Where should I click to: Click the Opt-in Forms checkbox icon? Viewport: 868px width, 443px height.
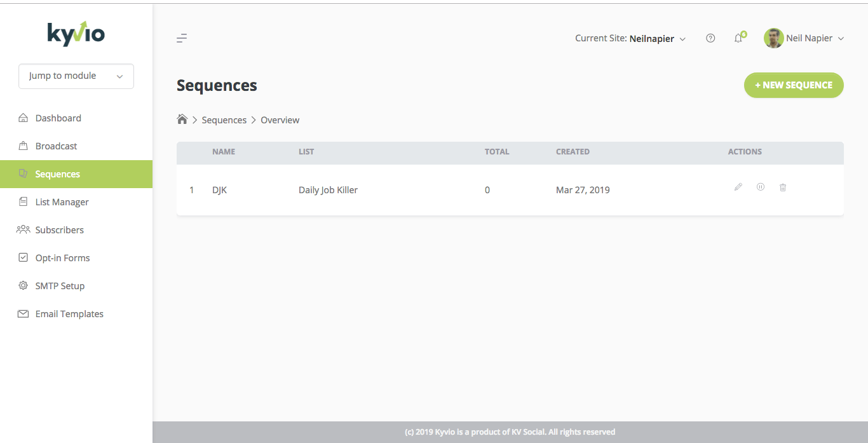click(x=24, y=258)
